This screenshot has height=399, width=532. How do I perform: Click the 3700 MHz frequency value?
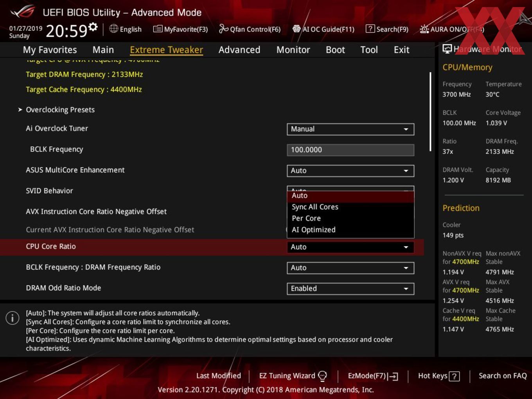[x=457, y=94]
